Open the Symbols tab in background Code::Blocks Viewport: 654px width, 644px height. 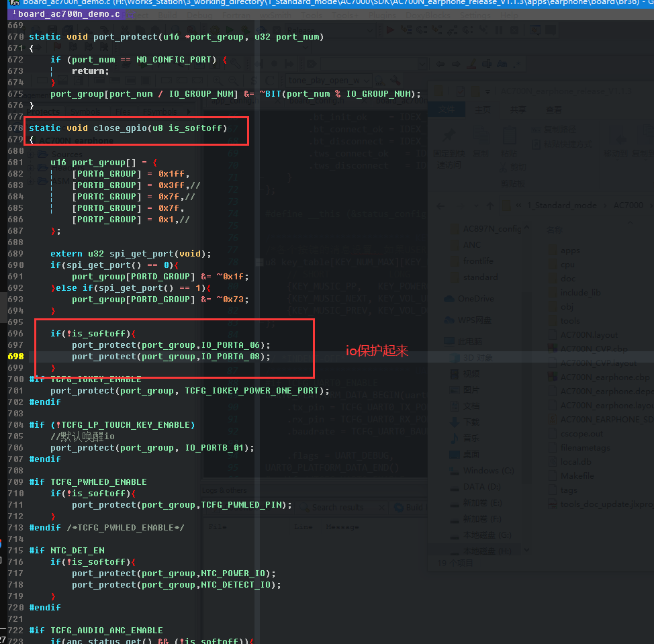tap(85, 111)
